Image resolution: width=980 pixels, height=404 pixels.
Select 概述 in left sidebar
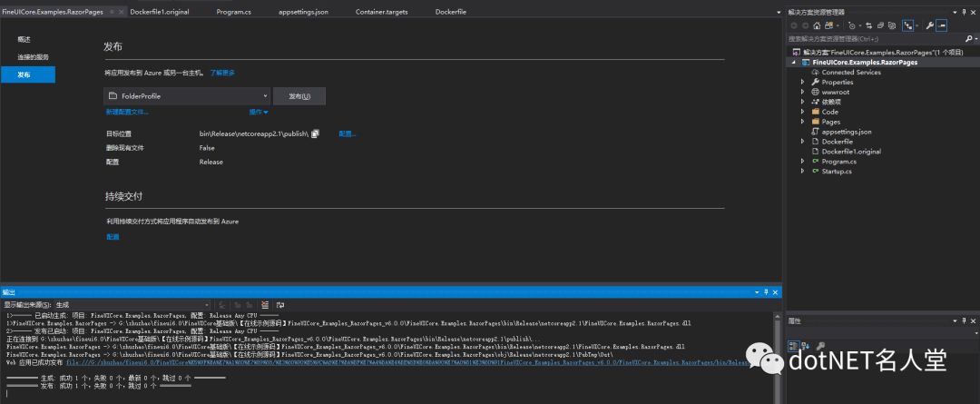[x=24, y=39]
